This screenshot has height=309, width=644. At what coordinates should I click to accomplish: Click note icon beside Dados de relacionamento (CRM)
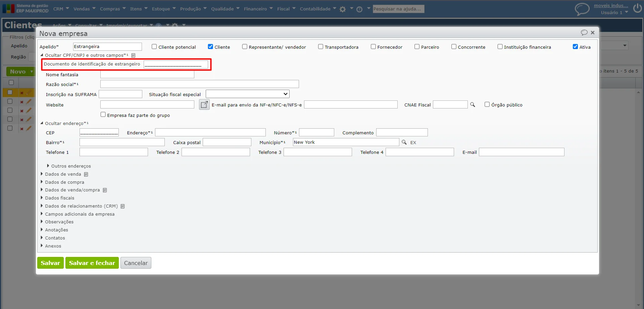[122, 206]
